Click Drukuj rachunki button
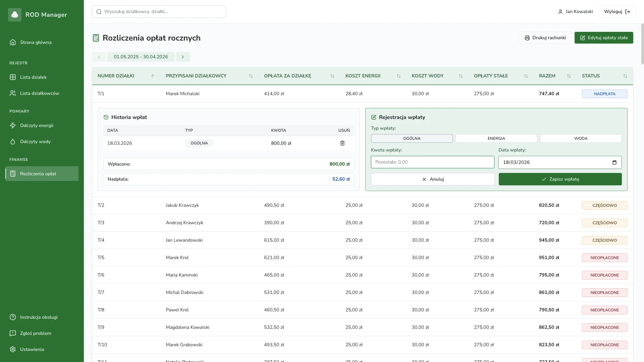The height and width of the screenshot is (362, 644). coord(545,38)
